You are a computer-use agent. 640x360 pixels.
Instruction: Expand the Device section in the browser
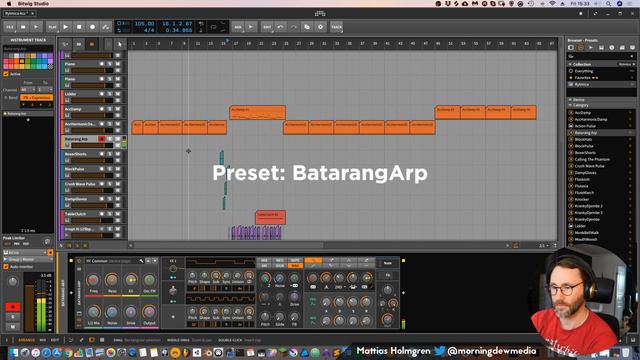tap(570, 100)
